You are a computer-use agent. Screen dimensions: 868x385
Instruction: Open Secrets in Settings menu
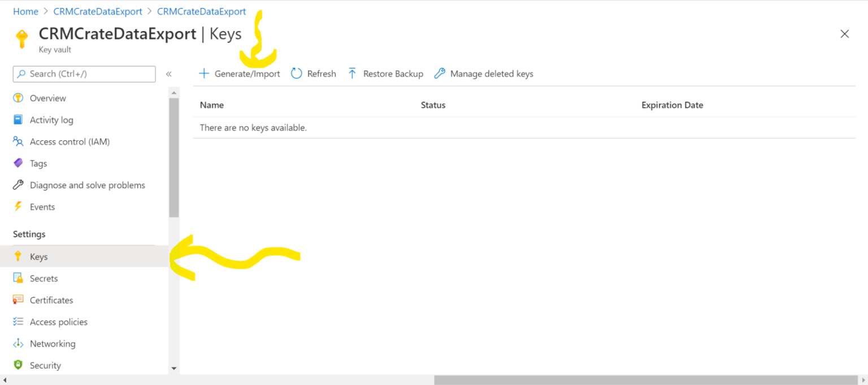44,278
